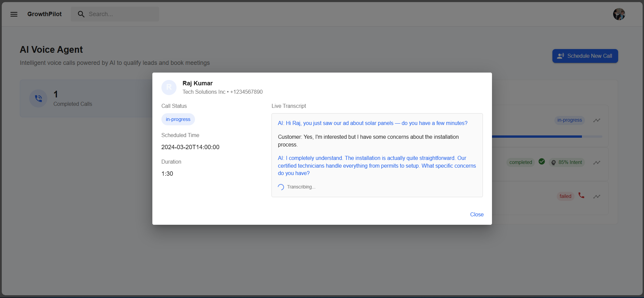Screen dimensions: 644x298
Task: Click the scheduled time 2024-03-20T14:00:00
Action: tap(190, 147)
